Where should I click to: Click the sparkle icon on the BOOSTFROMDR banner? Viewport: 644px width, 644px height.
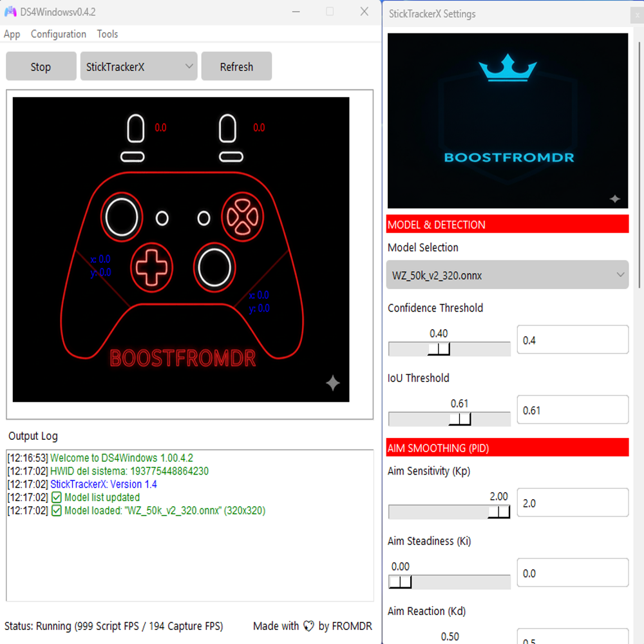click(x=614, y=199)
